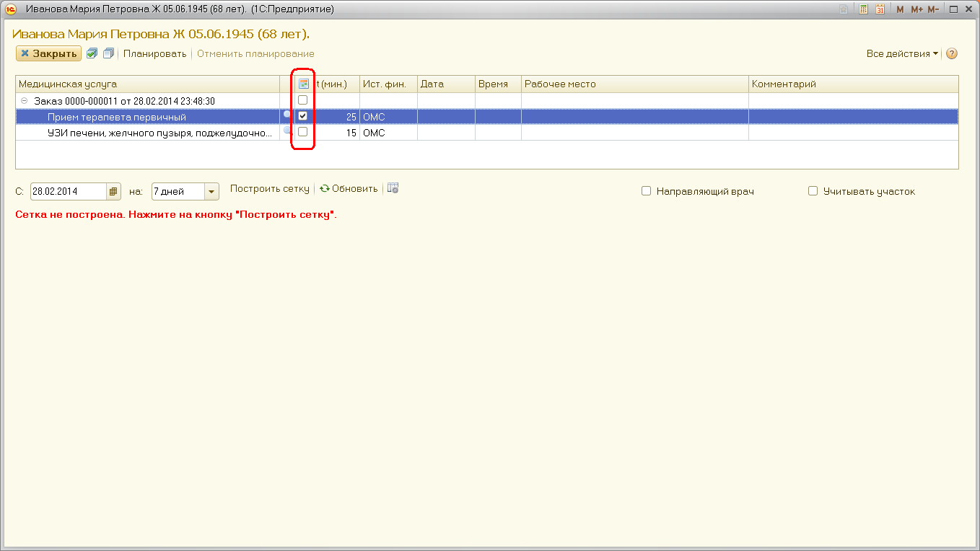
Task: Open the date picker next to 28.02.2014
Action: pos(113,191)
